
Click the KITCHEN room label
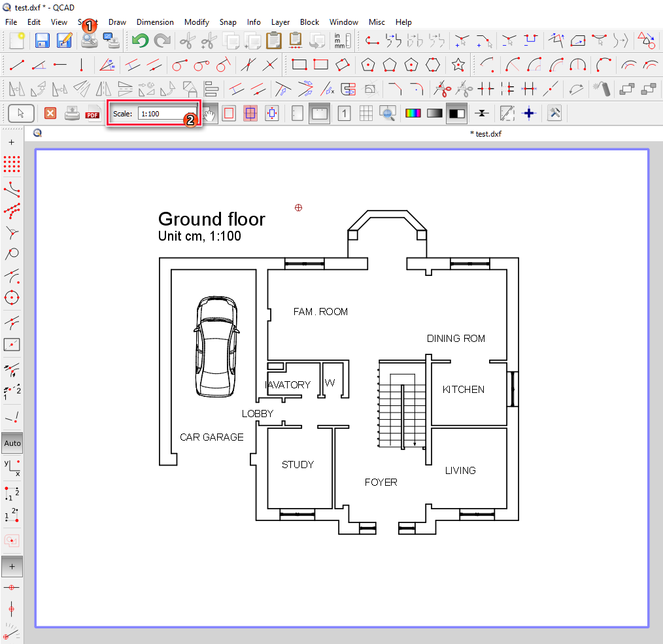click(x=464, y=390)
